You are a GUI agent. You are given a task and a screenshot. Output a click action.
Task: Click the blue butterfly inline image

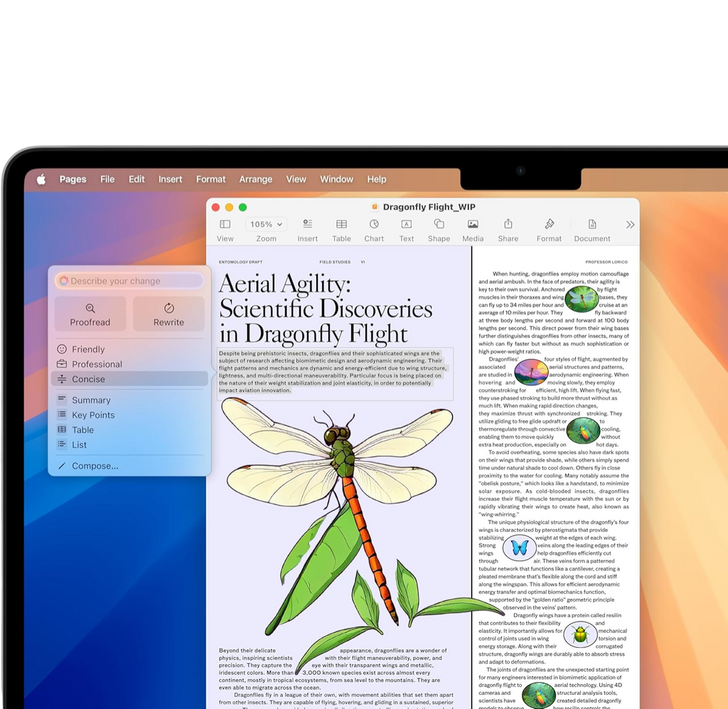(520, 548)
